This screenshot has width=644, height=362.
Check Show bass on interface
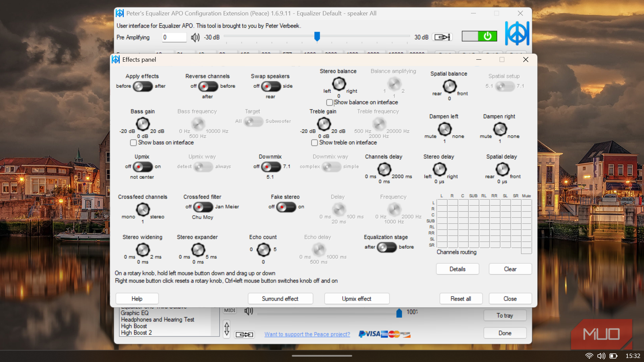(x=133, y=142)
